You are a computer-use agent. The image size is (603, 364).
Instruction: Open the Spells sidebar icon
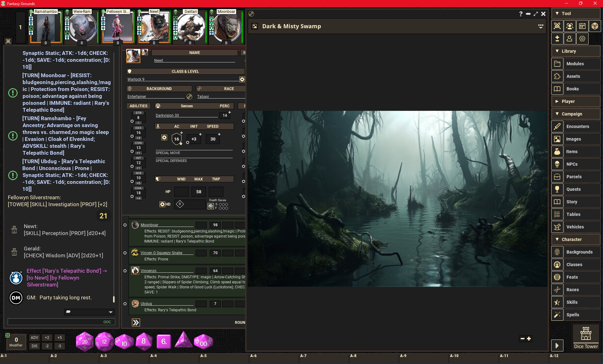557,315
